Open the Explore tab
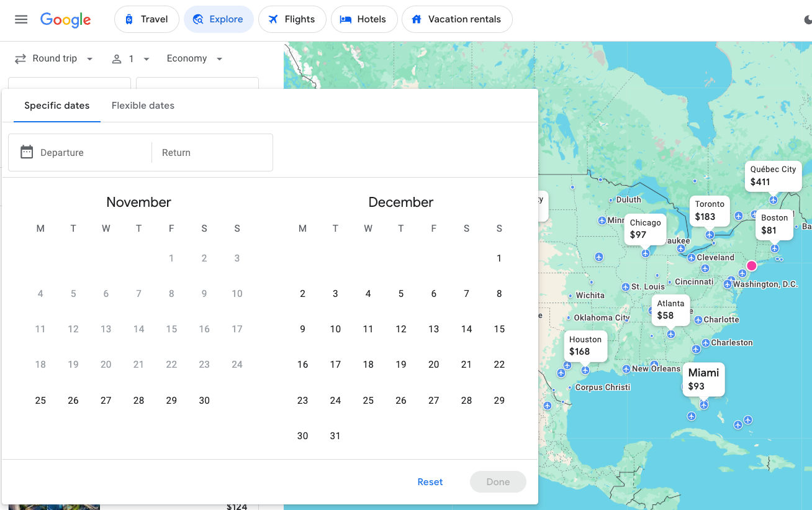Screen dimensions: 812x510 219,19
